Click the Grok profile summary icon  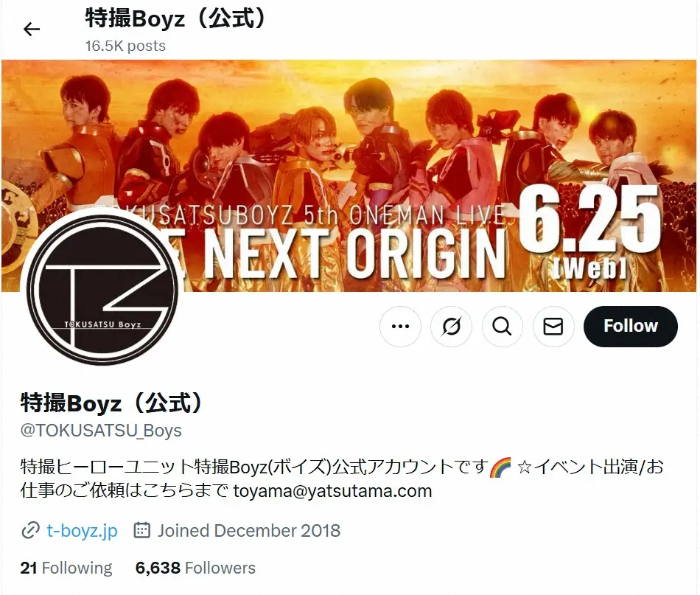coord(452,327)
